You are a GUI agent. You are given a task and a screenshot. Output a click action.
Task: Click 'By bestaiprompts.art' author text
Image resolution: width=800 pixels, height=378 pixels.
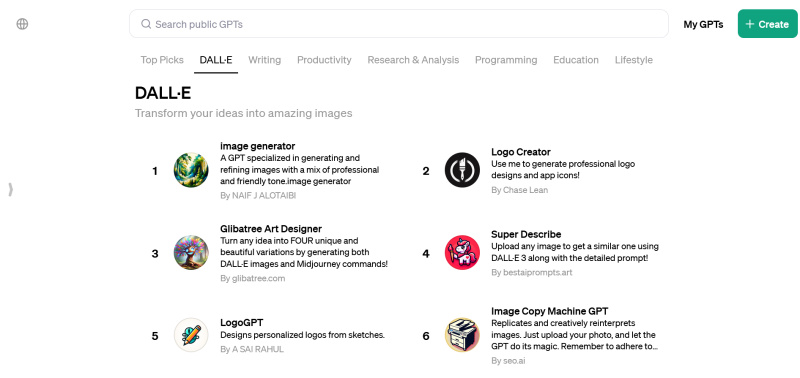[532, 272]
